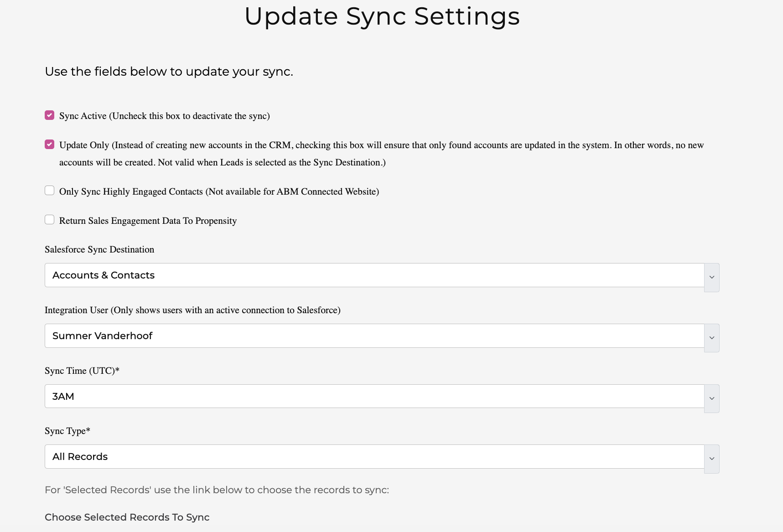
Task: Click the arrow on the All Records selector
Action: coord(711,459)
